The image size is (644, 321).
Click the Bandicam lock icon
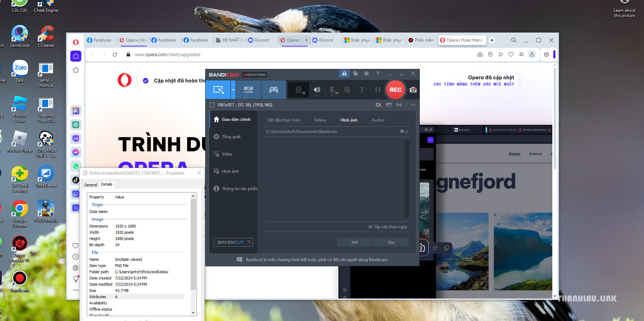(344, 73)
